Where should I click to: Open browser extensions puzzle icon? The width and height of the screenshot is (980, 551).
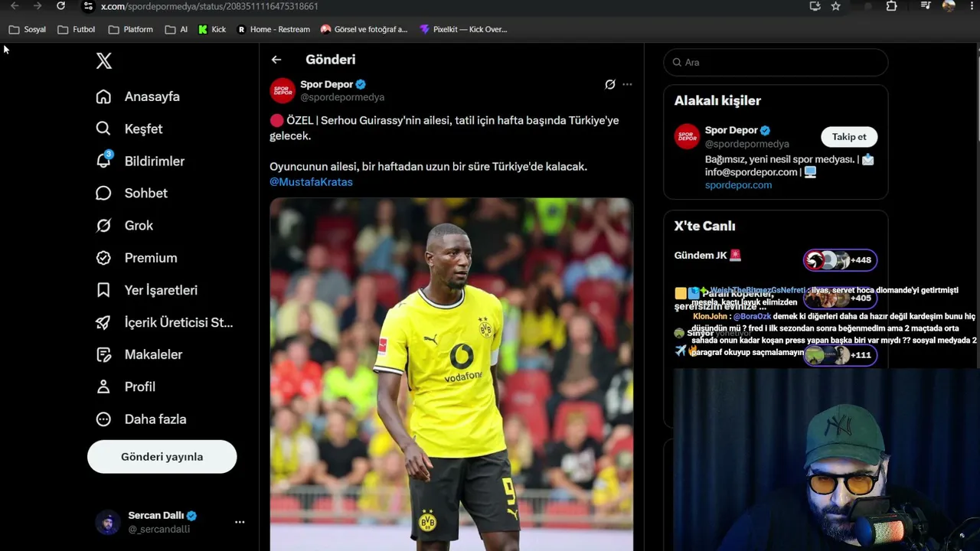point(892,6)
